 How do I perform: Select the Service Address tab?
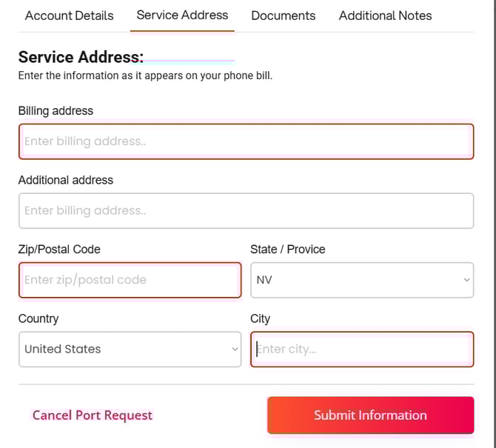coord(182,15)
